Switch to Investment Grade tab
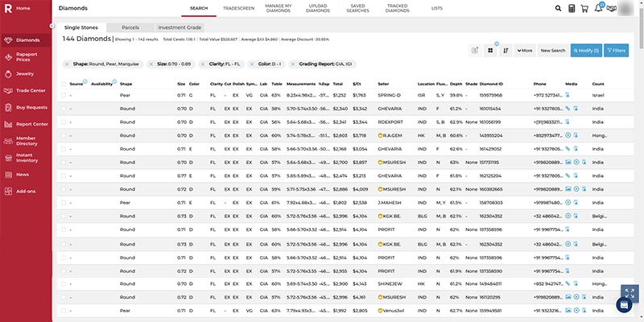 point(180,27)
